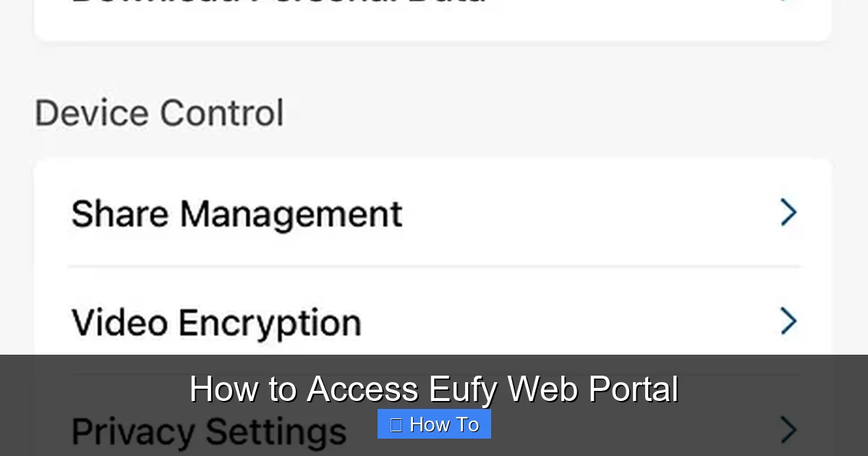
Task: Click the Device Control section header
Action: pyautogui.click(x=158, y=112)
